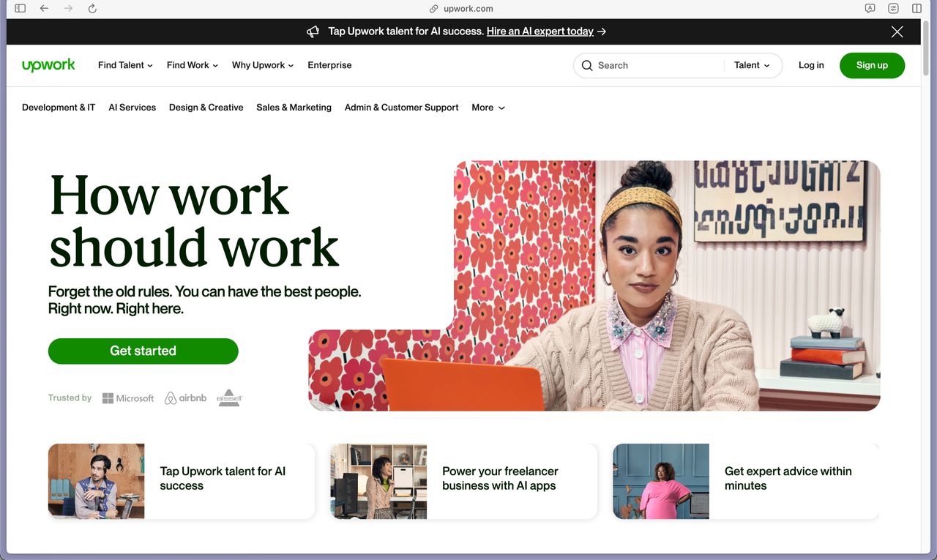
Task: Click the Sign up button
Action: (x=872, y=65)
